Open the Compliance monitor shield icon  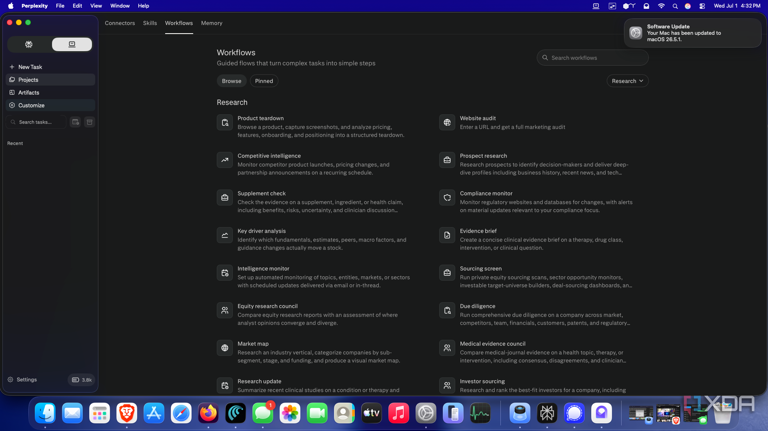click(447, 198)
